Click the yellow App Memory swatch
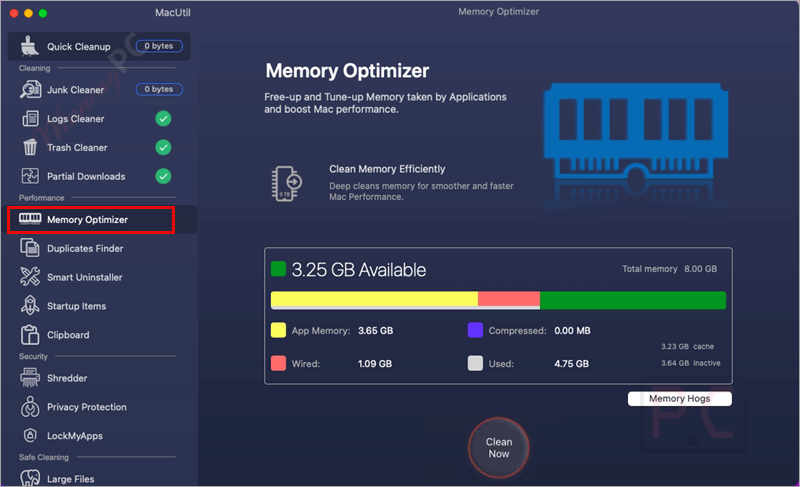Screen dimensions: 800x487 click(278, 330)
